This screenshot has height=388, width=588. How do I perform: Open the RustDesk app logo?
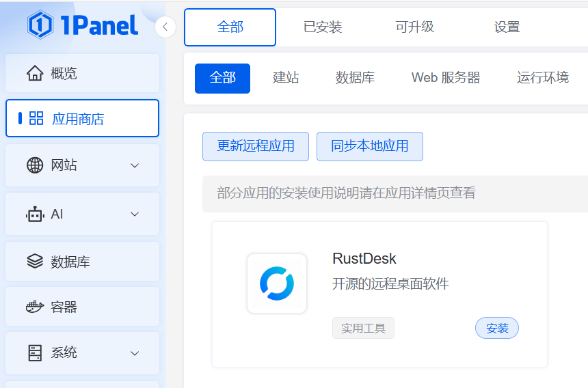click(277, 283)
